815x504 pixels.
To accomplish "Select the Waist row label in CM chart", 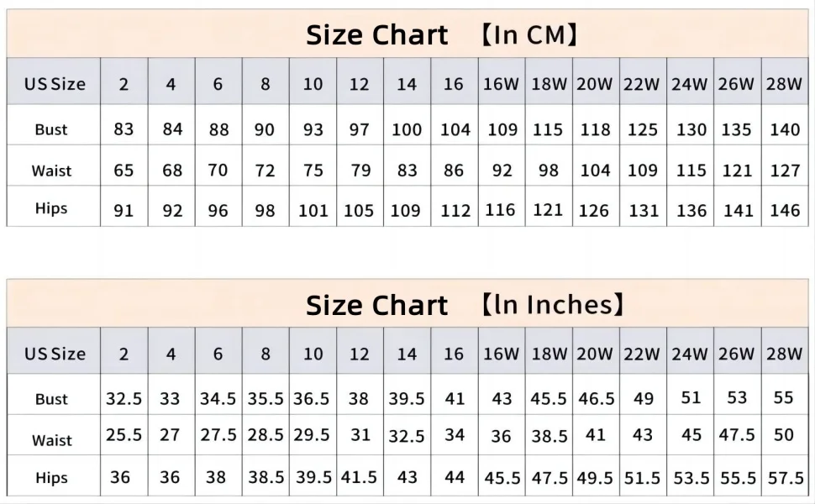I will [x=51, y=171].
